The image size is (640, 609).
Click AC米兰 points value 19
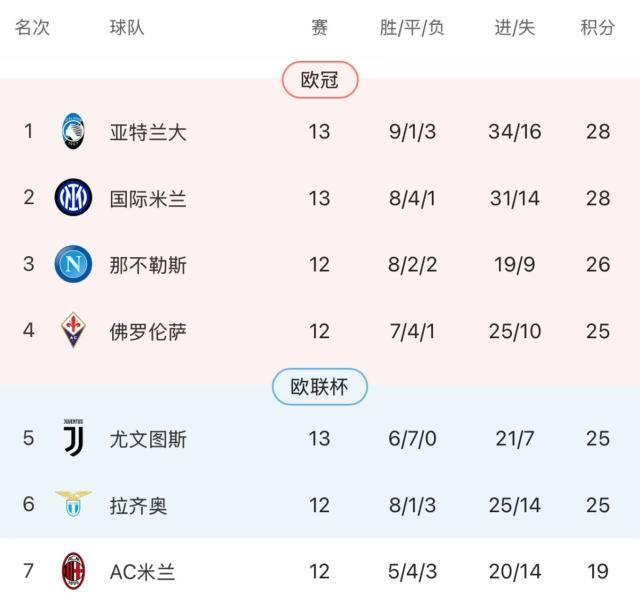pos(597,571)
